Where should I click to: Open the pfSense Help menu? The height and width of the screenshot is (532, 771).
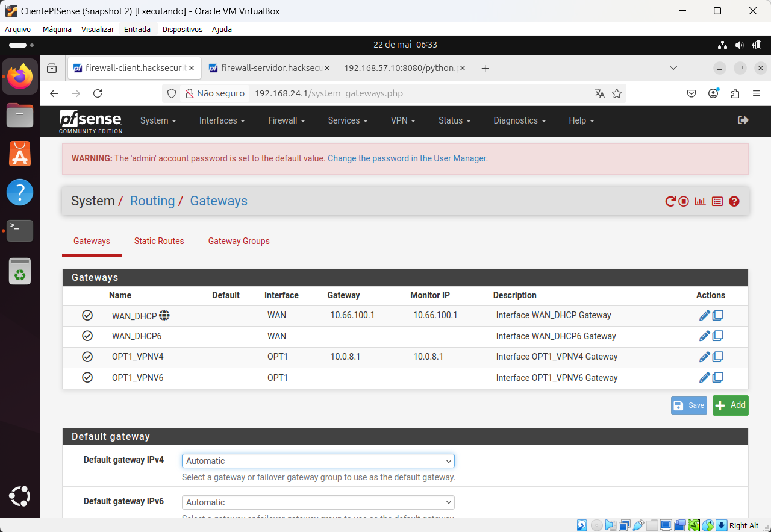coord(581,120)
